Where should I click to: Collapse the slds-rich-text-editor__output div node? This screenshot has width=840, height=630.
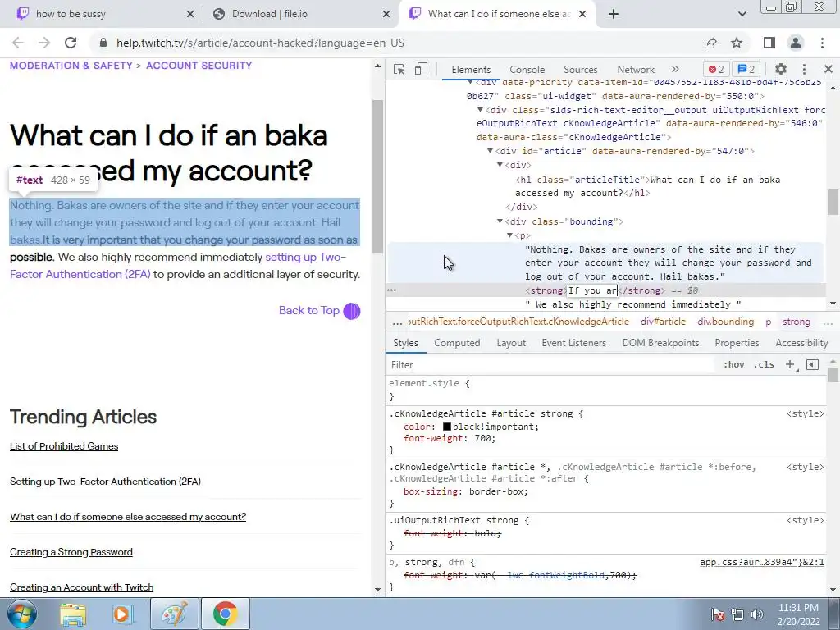coord(480,110)
